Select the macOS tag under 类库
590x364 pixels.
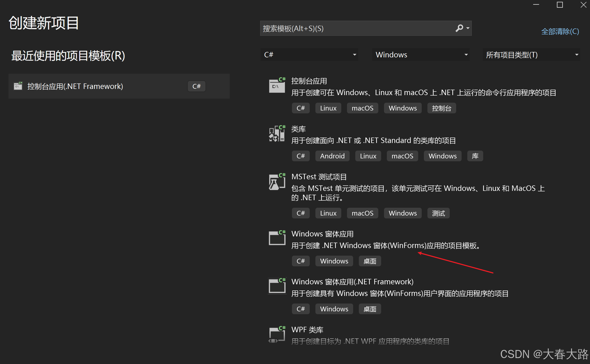coord(402,156)
